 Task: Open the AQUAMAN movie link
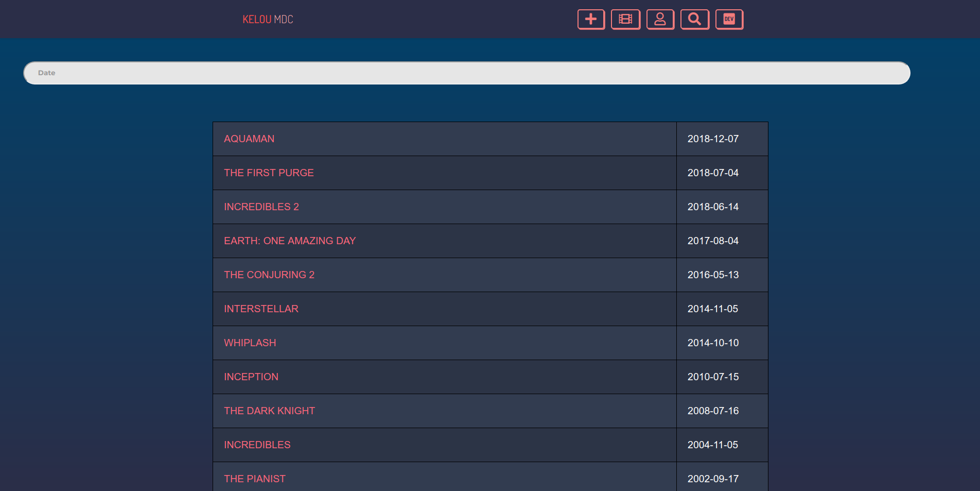[249, 139]
